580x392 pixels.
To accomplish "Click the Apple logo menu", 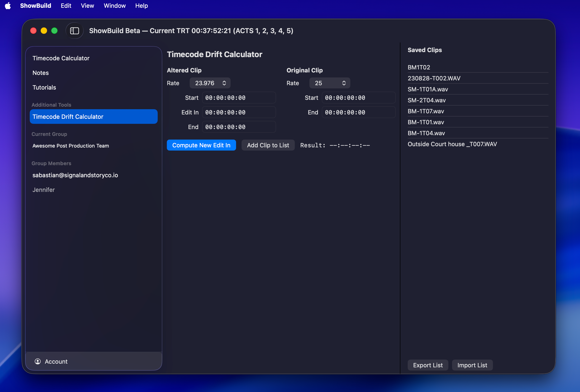I will click(8, 5).
